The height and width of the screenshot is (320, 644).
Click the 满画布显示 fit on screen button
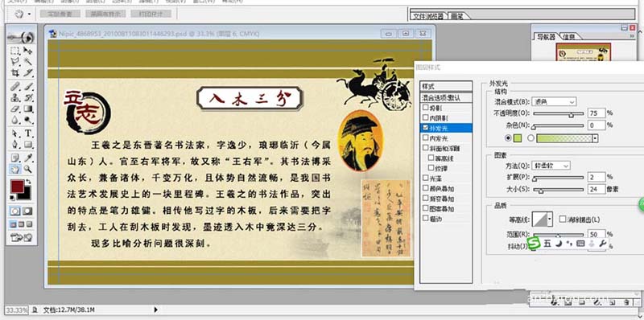(x=105, y=14)
